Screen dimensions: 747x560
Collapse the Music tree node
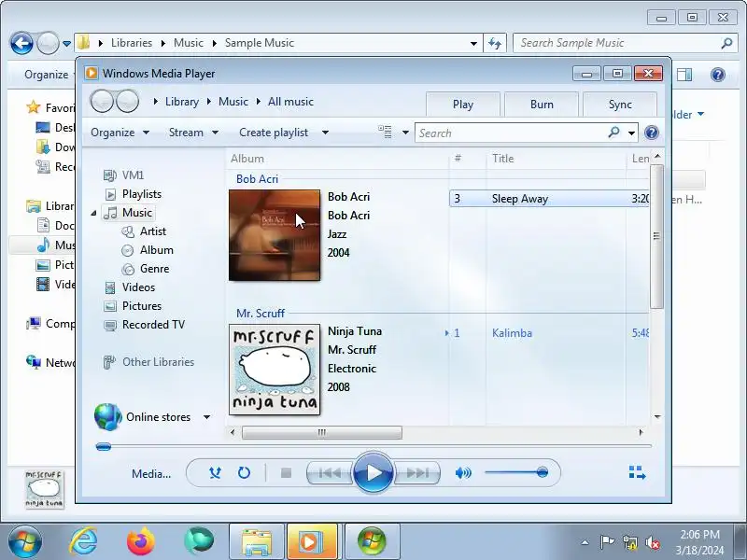click(94, 213)
